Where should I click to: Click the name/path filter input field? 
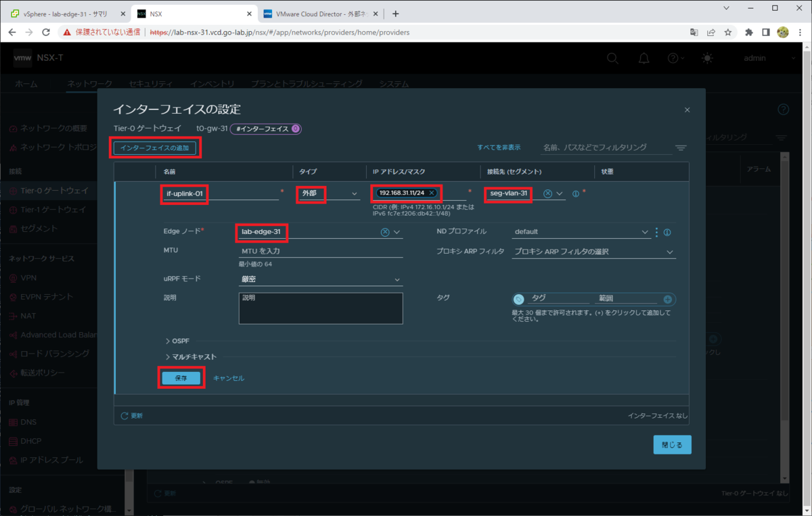point(606,147)
